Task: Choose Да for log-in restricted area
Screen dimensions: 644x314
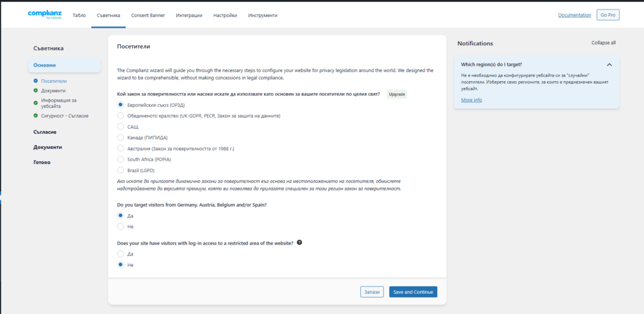Action: [x=120, y=254]
